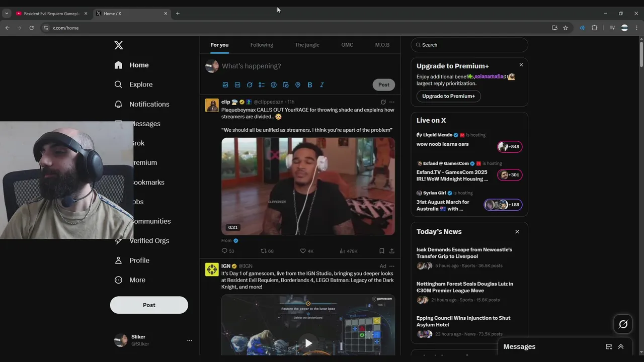This screenshot has height=362, width=644.
Task: Share clip's post
Action: (392, 251)
